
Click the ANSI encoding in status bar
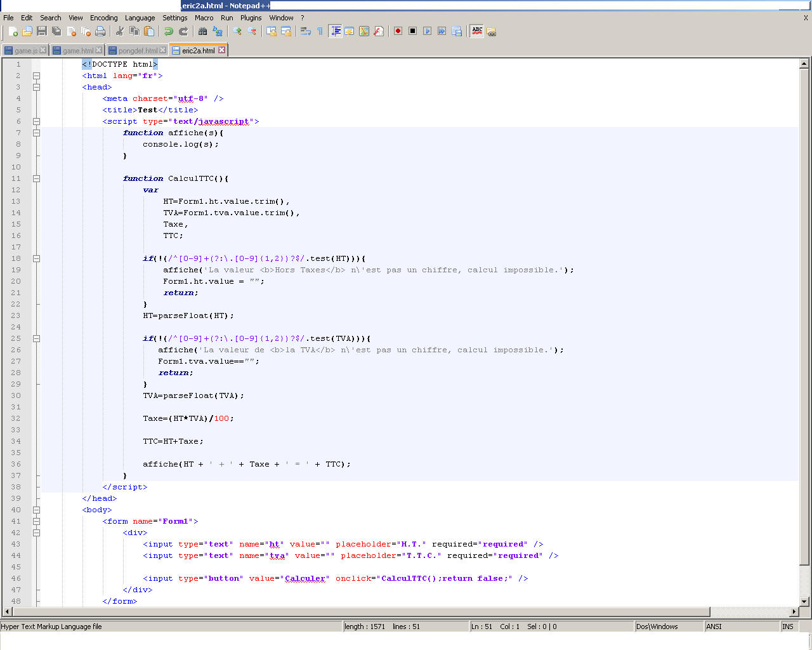point(742,627)
